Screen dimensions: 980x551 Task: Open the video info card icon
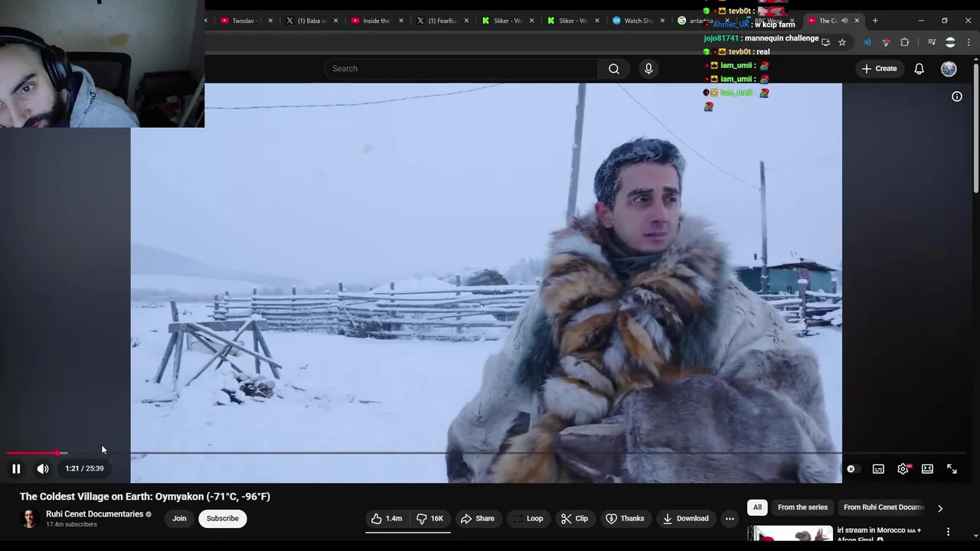[x=957, y=96]
